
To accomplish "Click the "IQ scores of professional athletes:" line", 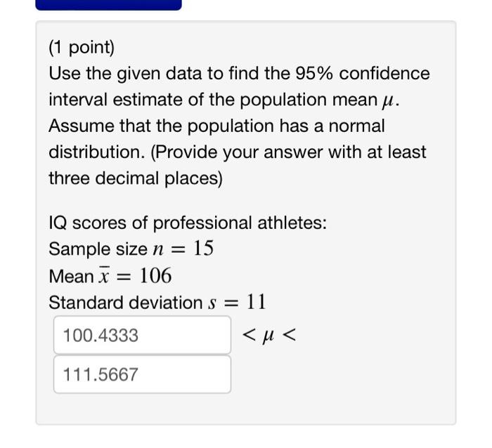I will 188,223.
